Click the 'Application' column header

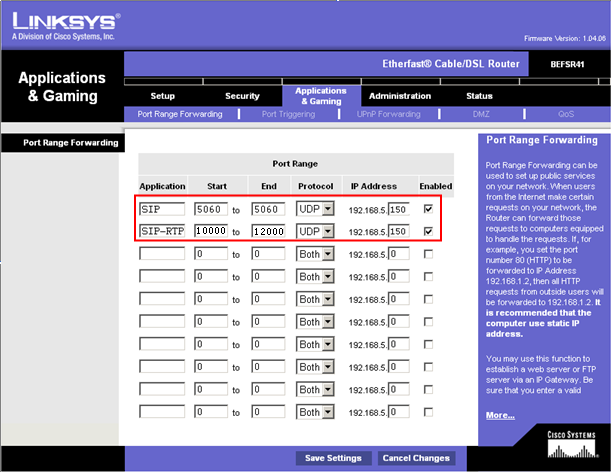coord(162,186)
